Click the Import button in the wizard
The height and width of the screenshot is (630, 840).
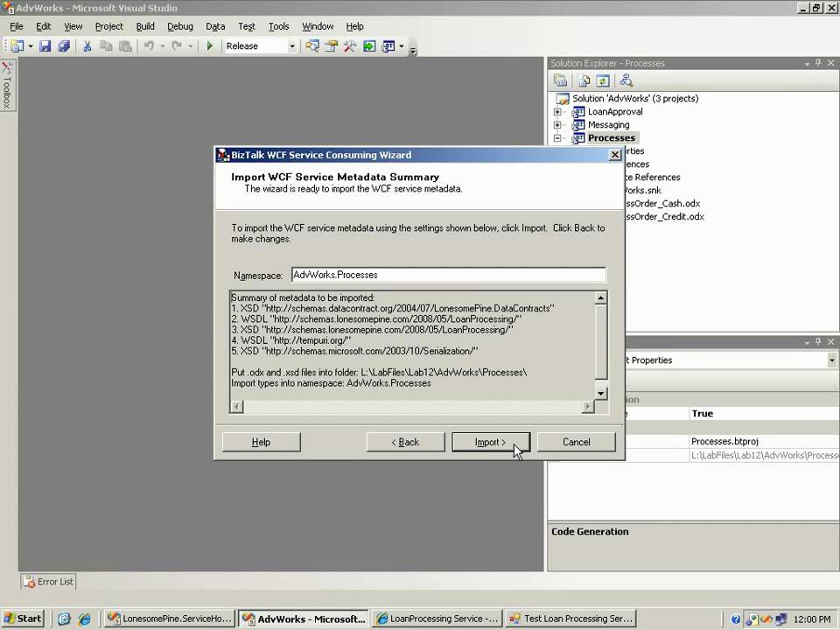coord(491,442)
